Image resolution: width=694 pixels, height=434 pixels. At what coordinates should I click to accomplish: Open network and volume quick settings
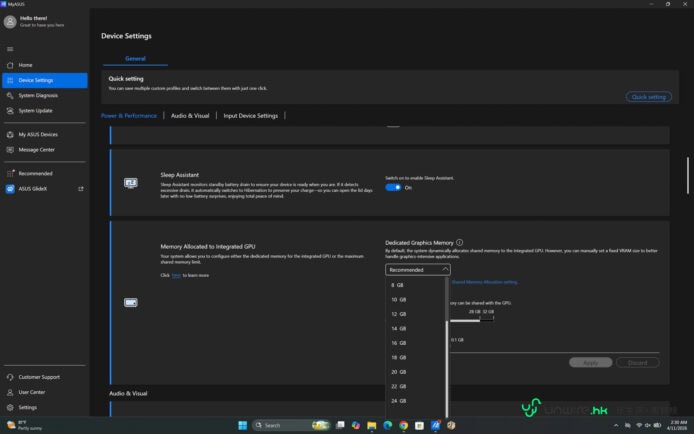click(649, 425)
